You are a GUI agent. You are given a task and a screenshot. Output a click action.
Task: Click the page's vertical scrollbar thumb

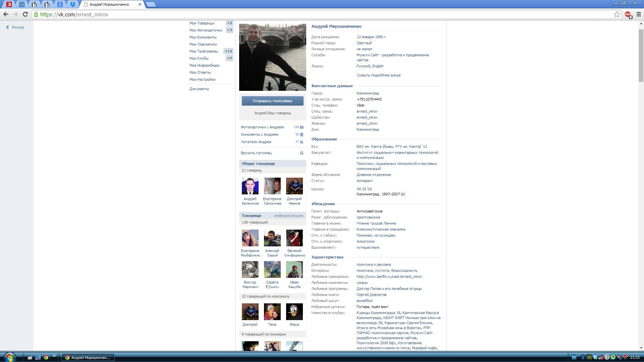pos(641,55)
